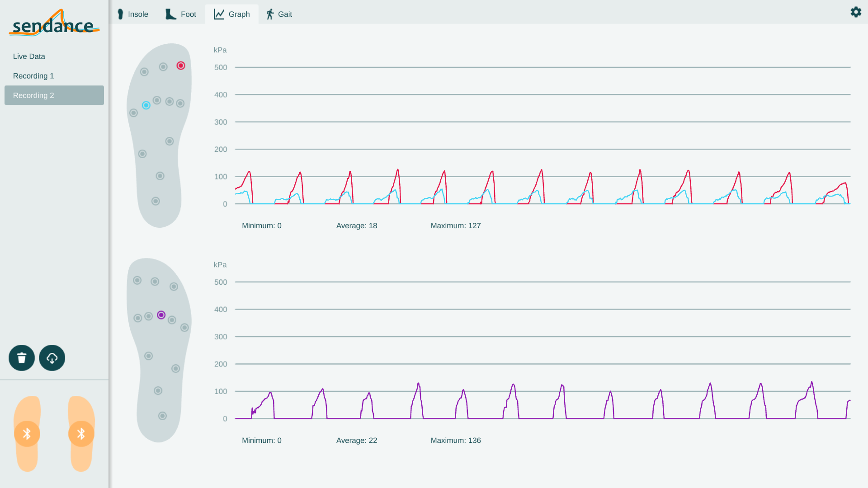Image resolution: width=868 pixels, height=488 pixels.
Task: Click the Insole tab's insole icon
Action: point(120,14)
